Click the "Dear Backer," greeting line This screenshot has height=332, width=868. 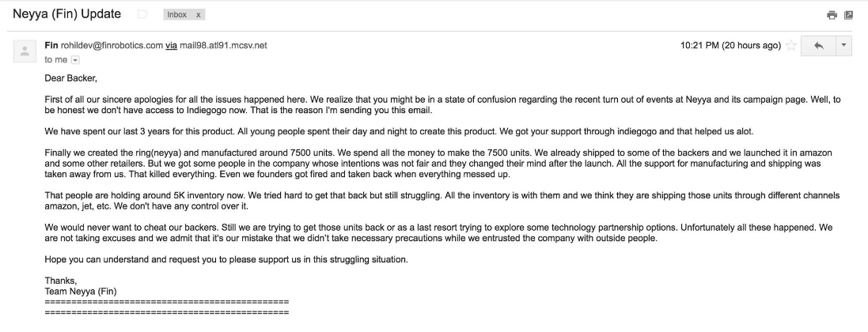point(71,78)
